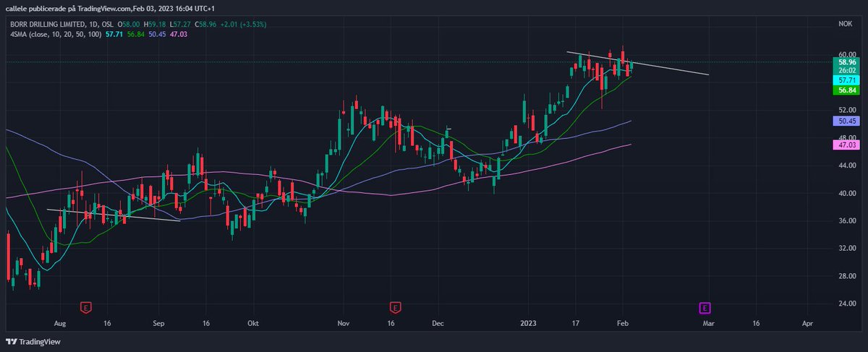Click the 17 date label on time axis
This screenshot has width=868, height=352.
[576, 325]
